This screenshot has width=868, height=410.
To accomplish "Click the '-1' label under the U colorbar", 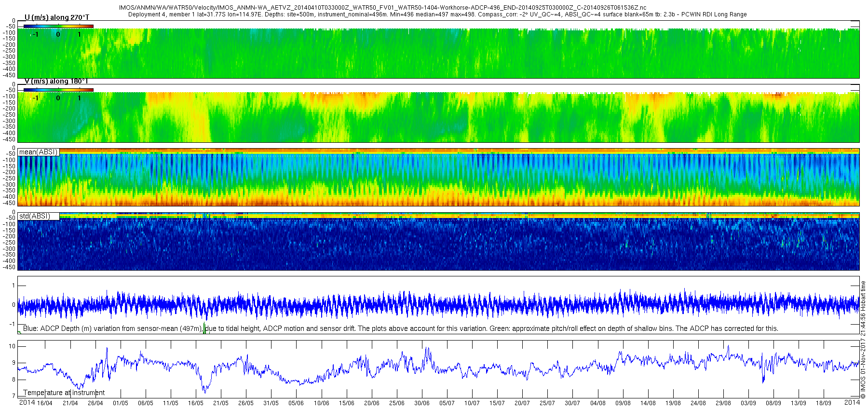I will 35,34.
